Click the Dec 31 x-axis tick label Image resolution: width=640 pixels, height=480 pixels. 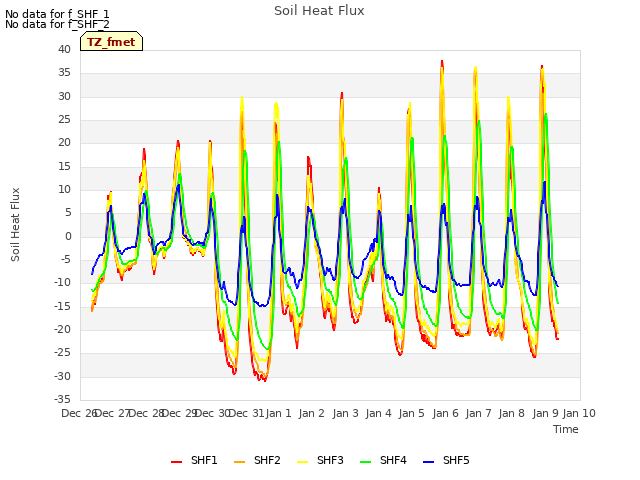pyautogui.click(x=246, y=413)
